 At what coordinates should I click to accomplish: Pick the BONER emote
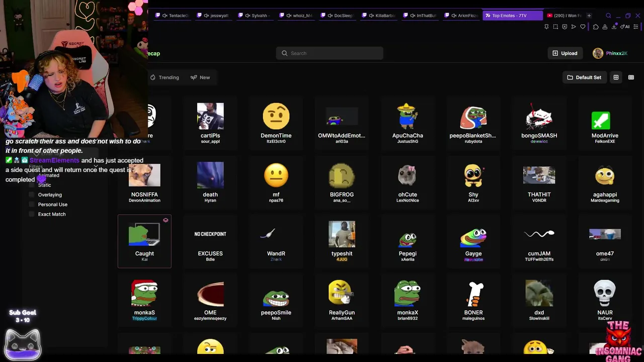tap(473, 300)
